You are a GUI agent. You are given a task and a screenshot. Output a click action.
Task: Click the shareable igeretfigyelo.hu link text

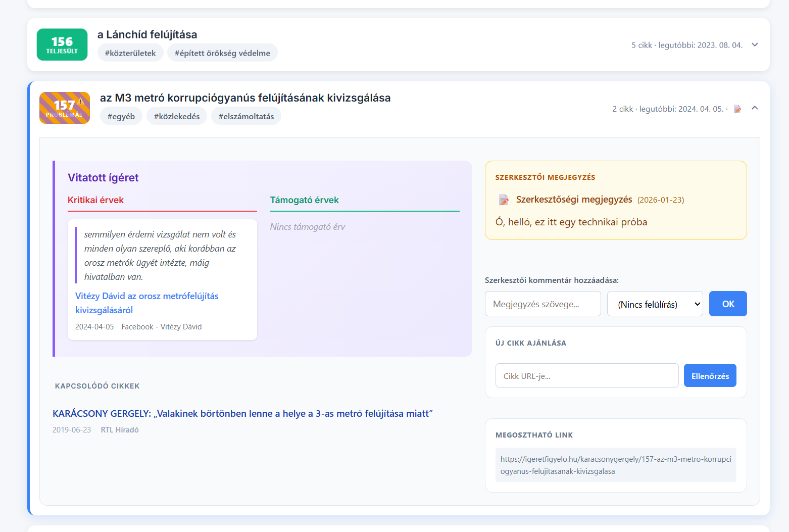click(616, 465)
